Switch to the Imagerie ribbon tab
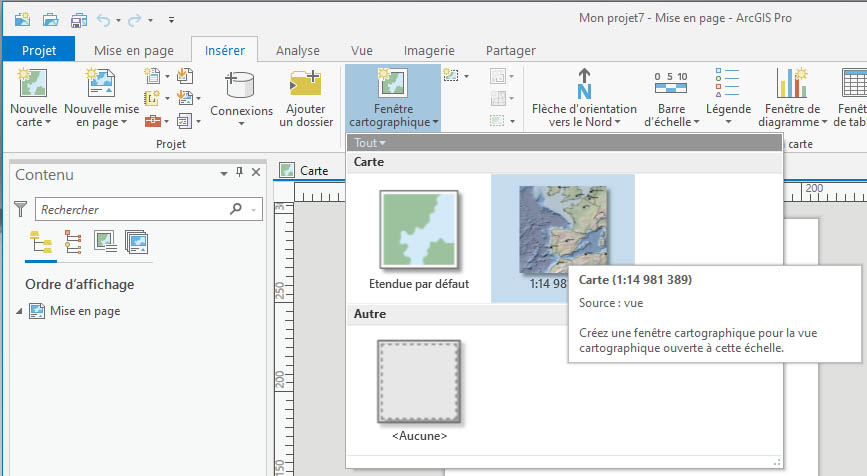Screen dimensions: 867x476 (428, 50)
